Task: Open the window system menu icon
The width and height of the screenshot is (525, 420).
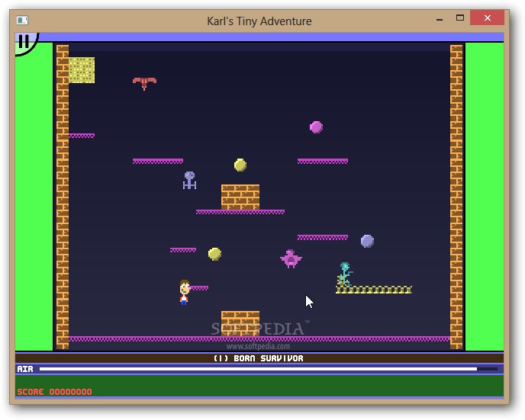Action: (22, 21)
